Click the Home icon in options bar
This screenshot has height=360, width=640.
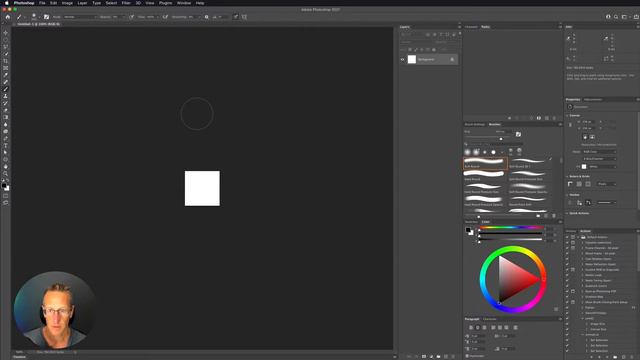click(8, 17)
